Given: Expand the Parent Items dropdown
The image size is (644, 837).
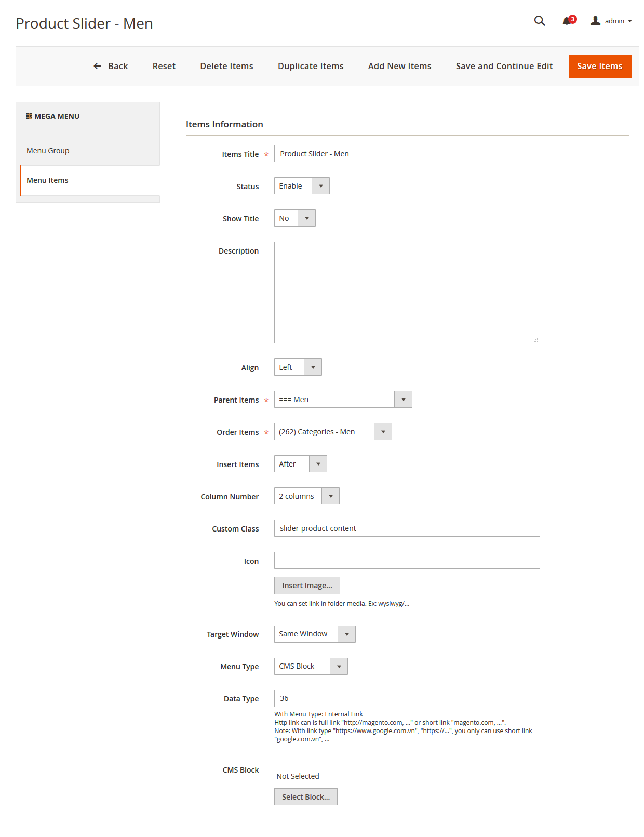Looking at the screenshot, I should (x=343, y=400).
